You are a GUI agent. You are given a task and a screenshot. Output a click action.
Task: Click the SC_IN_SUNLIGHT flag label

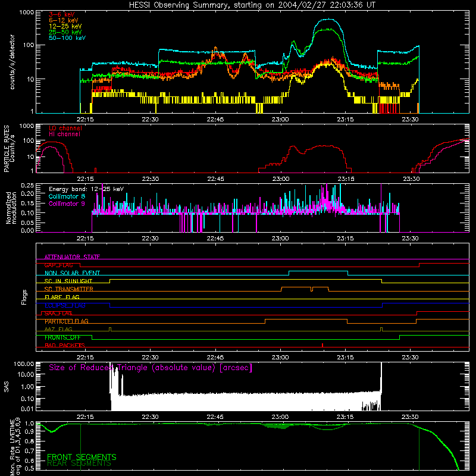(x=68, y=281)
